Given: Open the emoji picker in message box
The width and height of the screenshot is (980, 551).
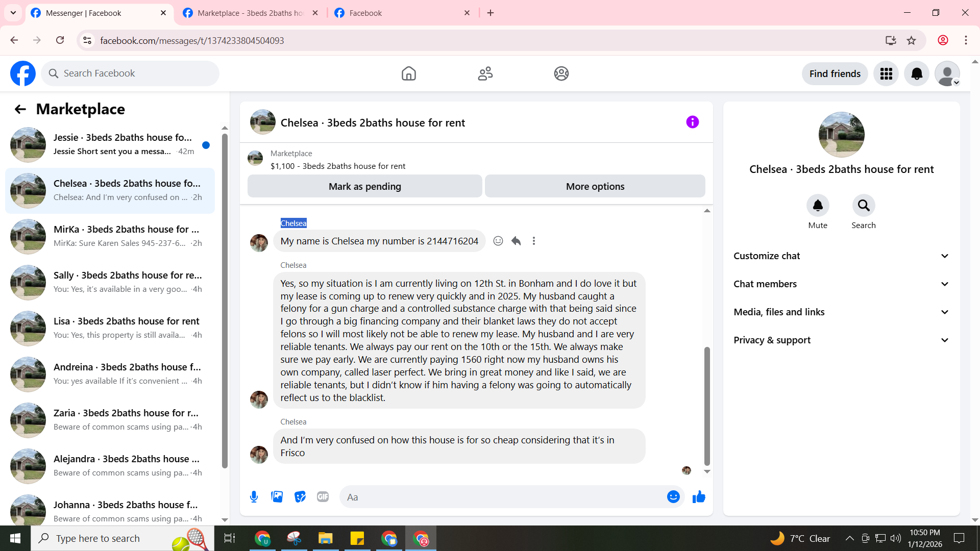Looking at the screenshot, I should (673, 497).
